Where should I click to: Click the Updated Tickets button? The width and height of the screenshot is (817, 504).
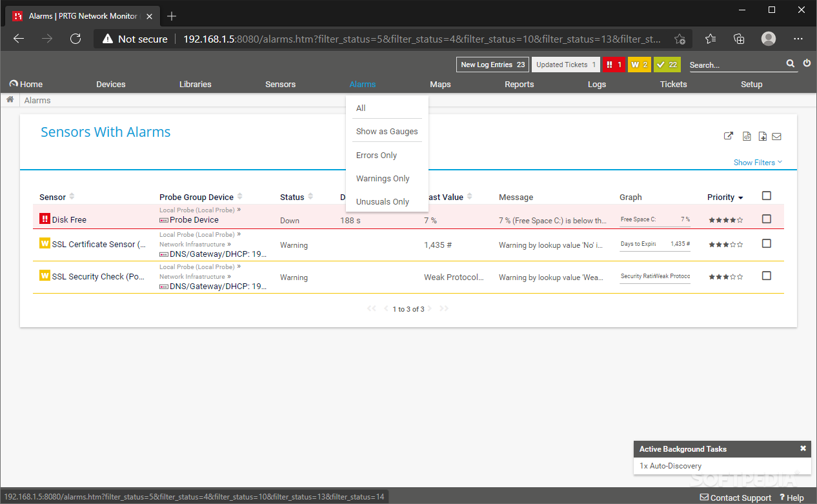566,65
